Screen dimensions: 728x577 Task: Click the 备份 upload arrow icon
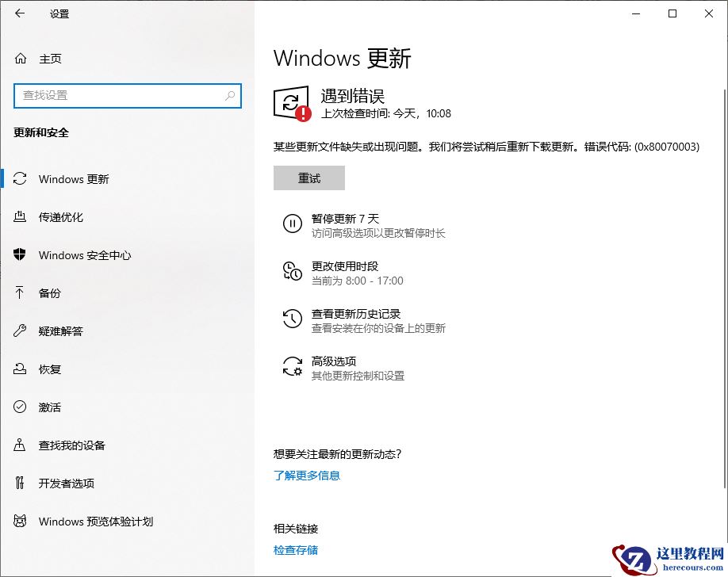21,293
